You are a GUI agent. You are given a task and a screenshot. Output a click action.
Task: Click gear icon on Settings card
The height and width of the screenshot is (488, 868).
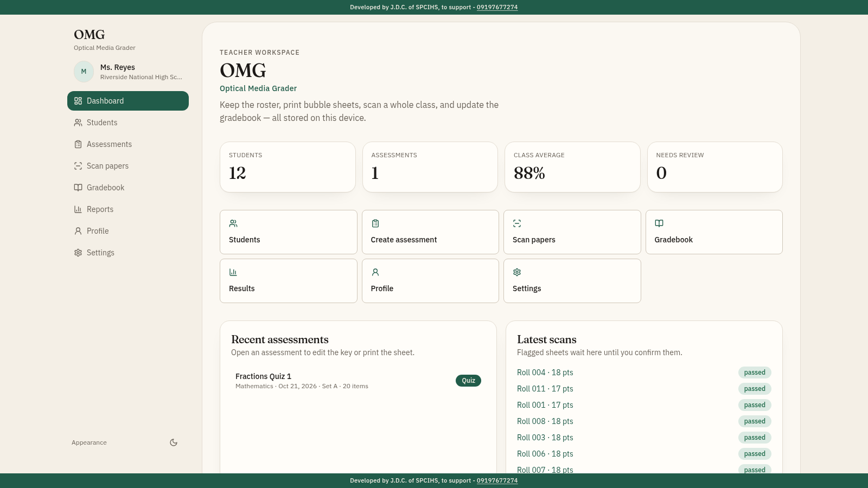tap(517, 272)
